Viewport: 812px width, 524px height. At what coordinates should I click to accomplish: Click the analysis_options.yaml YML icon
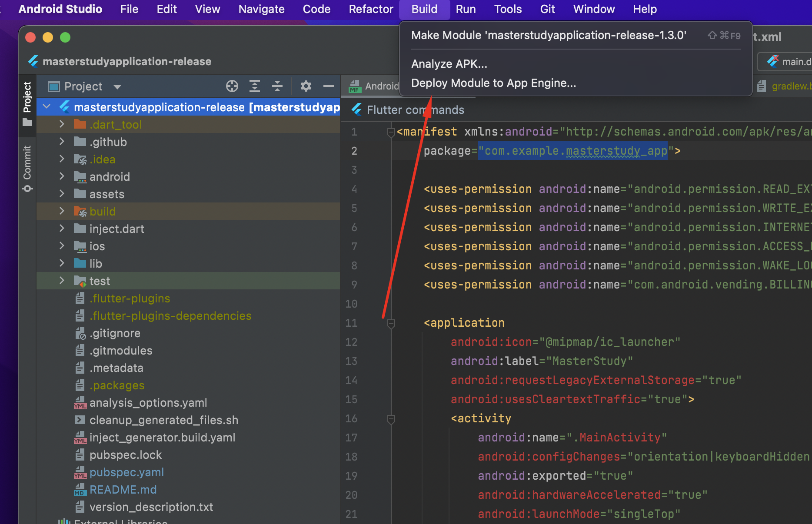(80, 403)
